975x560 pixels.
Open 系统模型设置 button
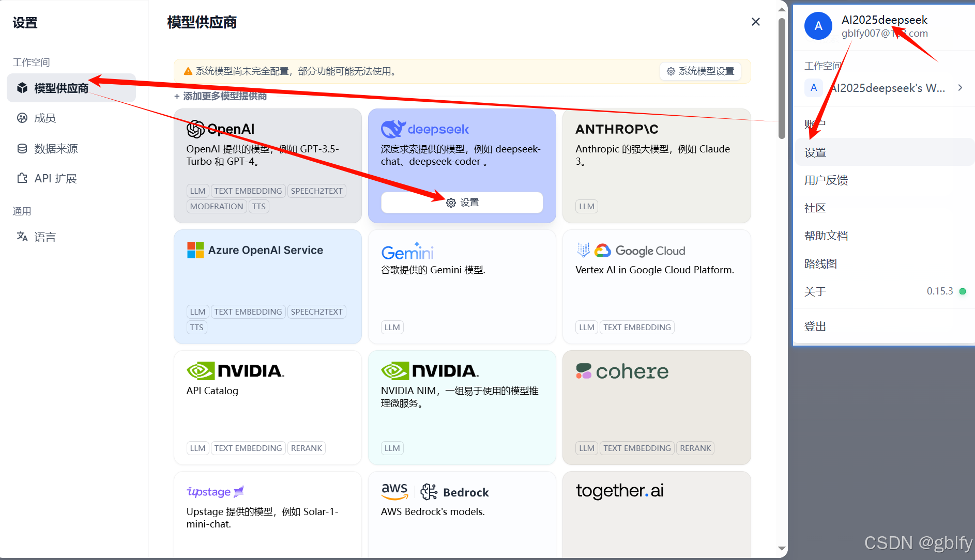[700, 71]
